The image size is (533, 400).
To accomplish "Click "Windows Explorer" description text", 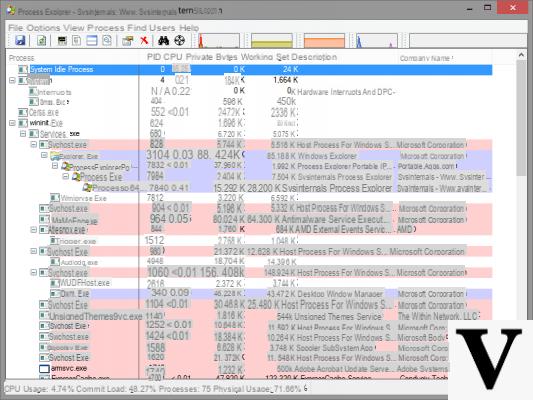I will click(x=327, y=156).
